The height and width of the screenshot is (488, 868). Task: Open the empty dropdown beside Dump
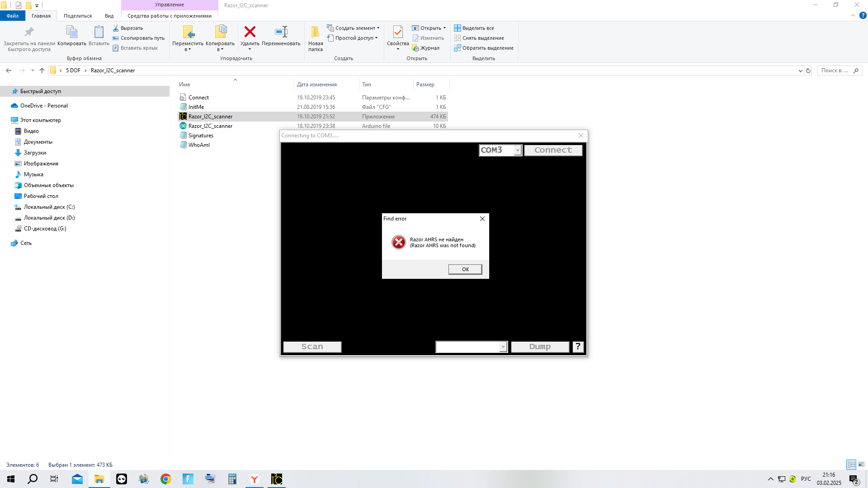pyautogui.click(x=503, y=347)
